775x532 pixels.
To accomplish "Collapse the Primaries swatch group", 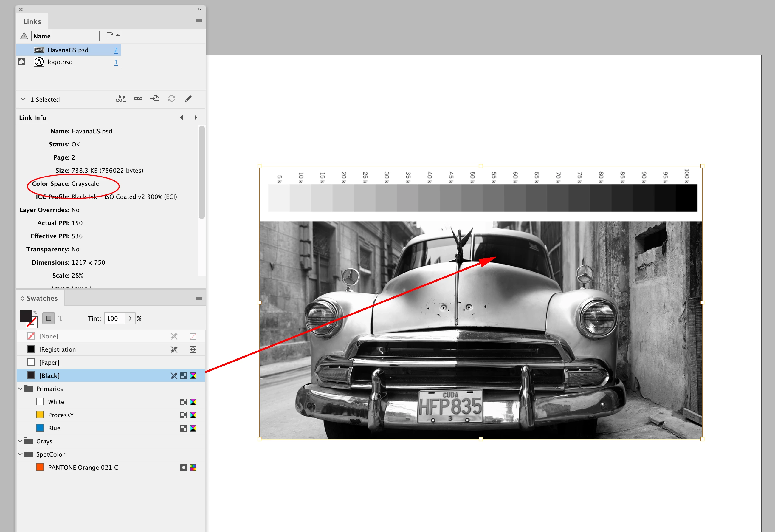I will tap(20, 389).
